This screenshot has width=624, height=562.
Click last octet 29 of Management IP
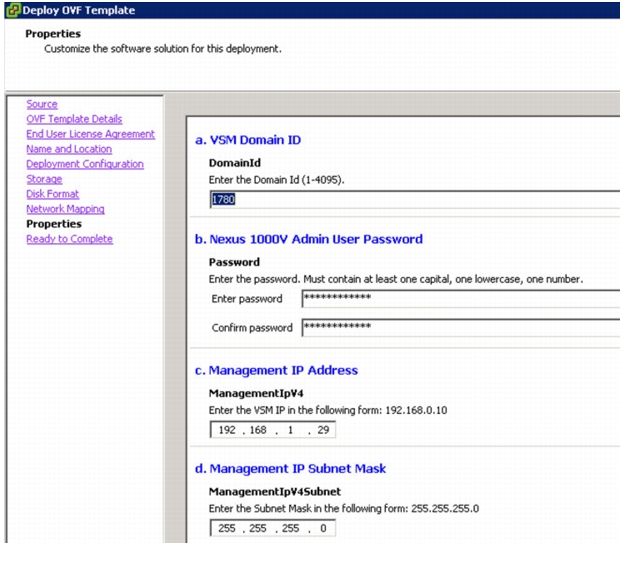point(323,430)
